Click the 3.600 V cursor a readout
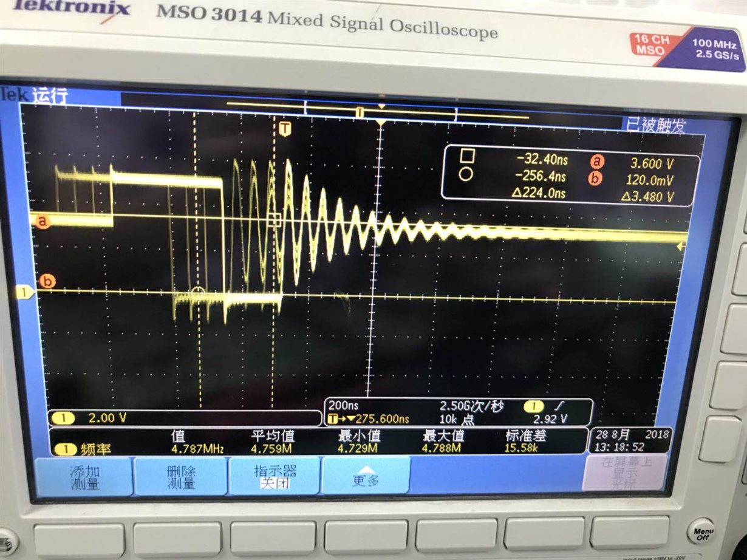Viewport: 747px width, 560px height. pos(652,163)
